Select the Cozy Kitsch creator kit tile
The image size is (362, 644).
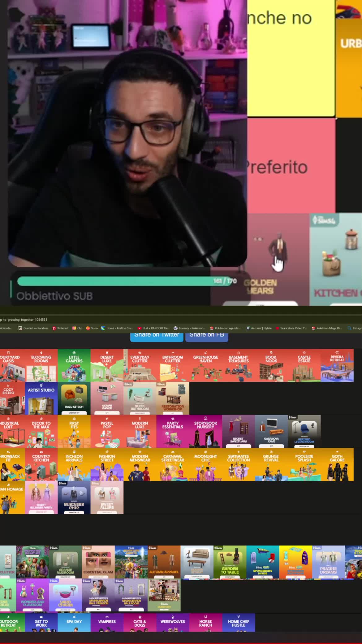click(74, 398)
